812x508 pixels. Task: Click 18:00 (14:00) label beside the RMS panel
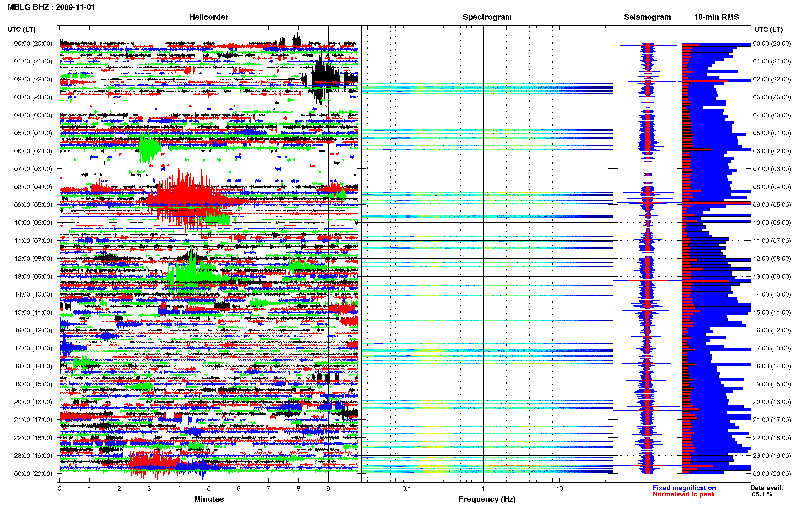(x=772, y=366)
